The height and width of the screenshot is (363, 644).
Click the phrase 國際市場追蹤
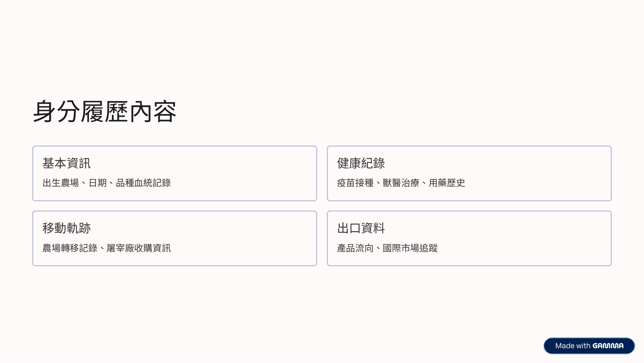410,248
